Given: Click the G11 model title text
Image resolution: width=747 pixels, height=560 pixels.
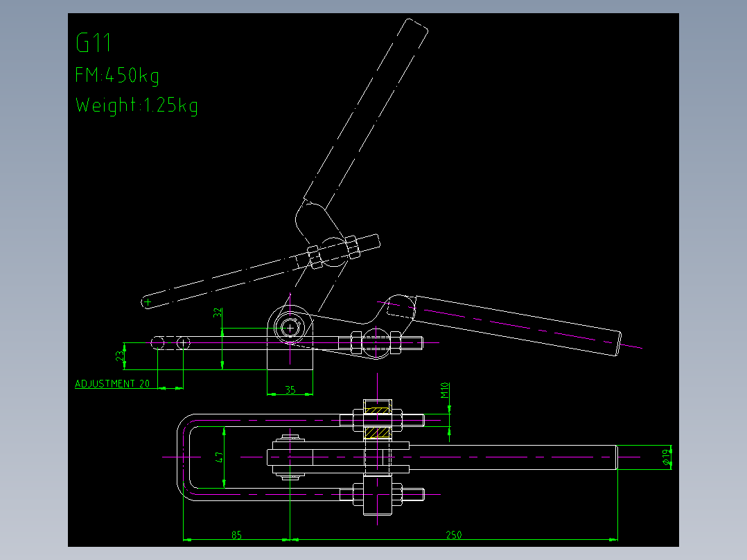Looking at the screenshot, I should pos(94,43).
